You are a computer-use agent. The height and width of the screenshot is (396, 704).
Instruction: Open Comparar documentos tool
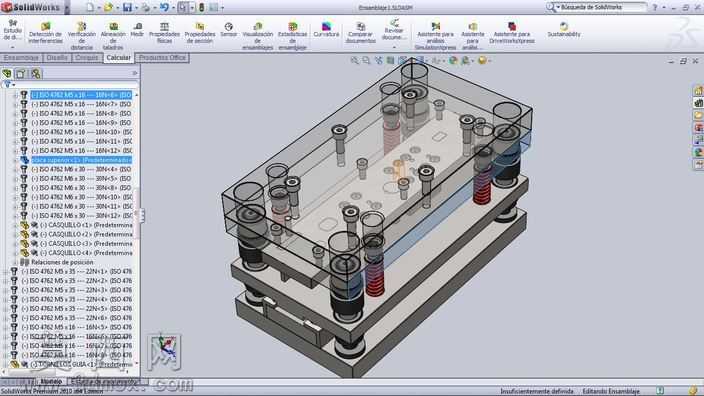(x=361, y=33)
